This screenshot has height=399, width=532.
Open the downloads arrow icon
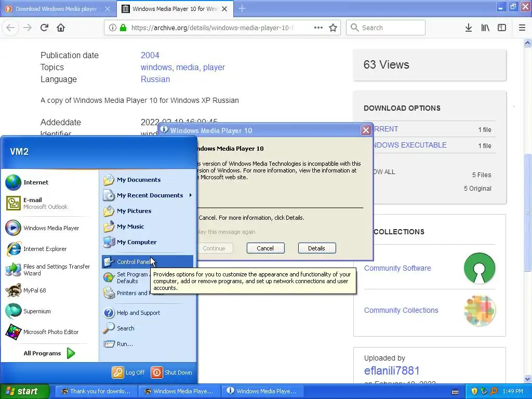click(x=469, y=28)
